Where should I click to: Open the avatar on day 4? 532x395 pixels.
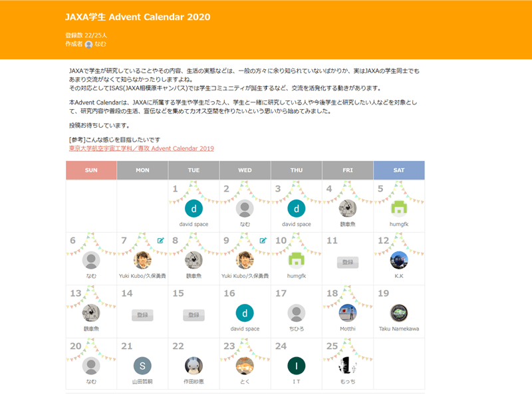click(348, 208)
